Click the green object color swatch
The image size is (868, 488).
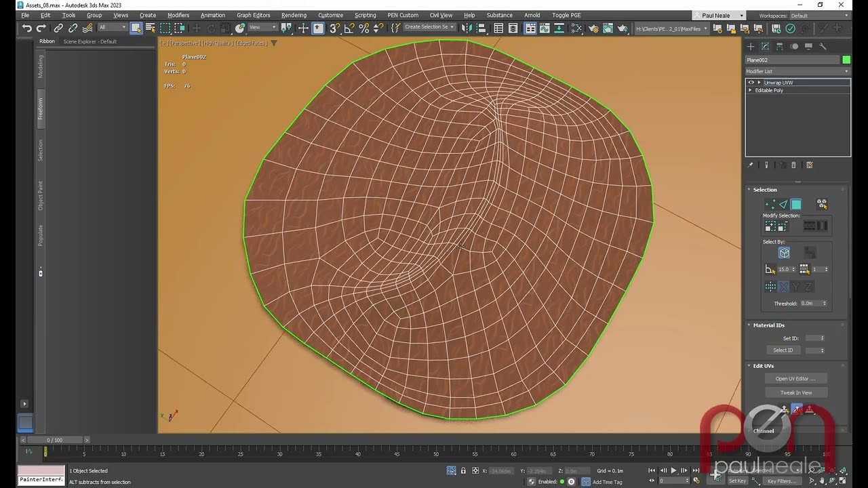coord(846,60)
